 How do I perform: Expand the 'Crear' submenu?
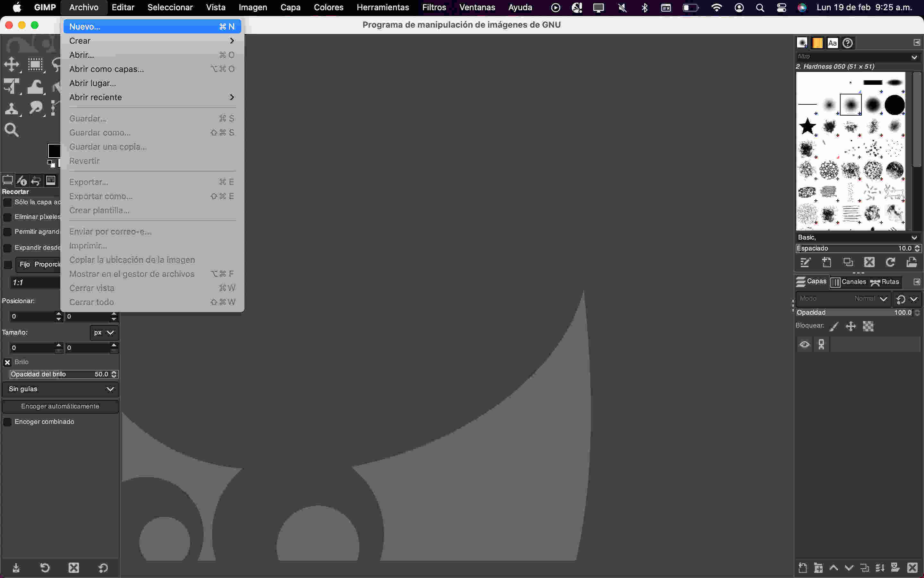click(152, 40)
